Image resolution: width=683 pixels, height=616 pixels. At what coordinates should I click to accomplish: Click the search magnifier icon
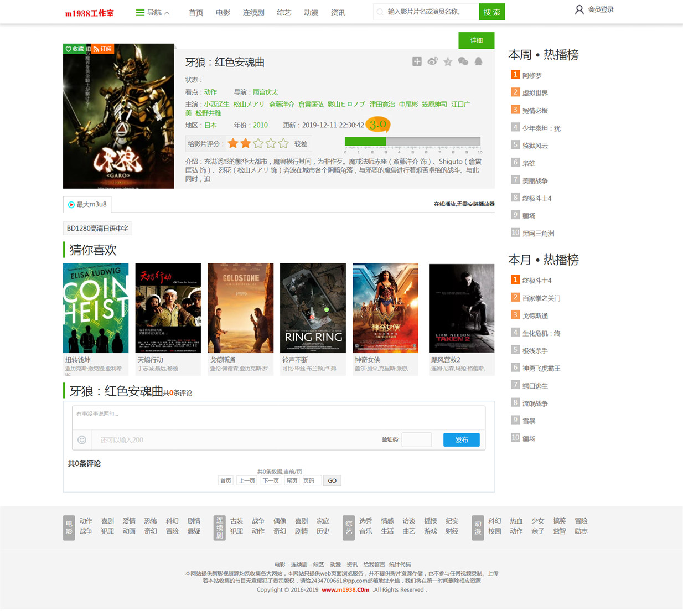[x=380, y=12]
